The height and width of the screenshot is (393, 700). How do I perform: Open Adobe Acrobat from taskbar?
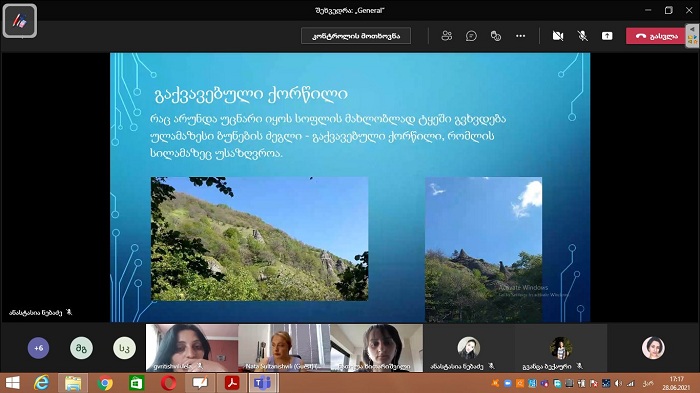click(232, 383)
